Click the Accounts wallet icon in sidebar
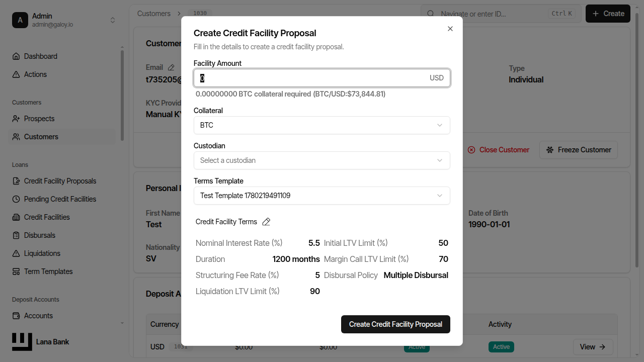 (16, 316)
